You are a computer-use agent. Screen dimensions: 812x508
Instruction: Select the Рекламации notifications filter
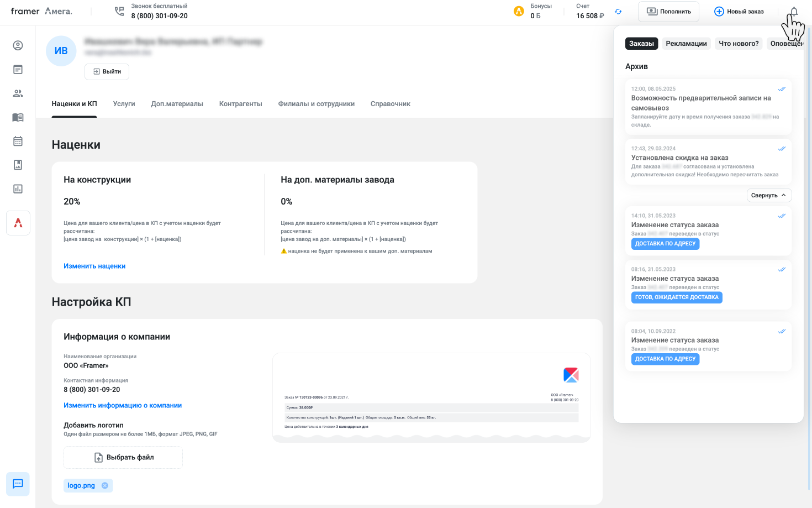coord(686,44)
